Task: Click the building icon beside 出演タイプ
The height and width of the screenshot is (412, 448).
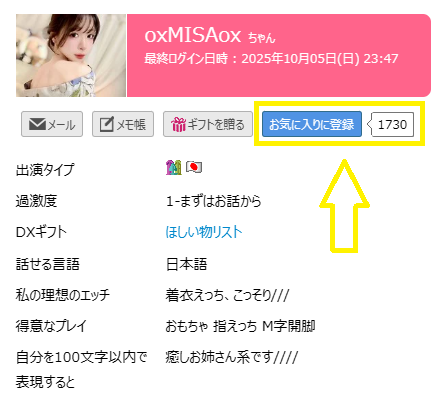Action: pos(174,167)
